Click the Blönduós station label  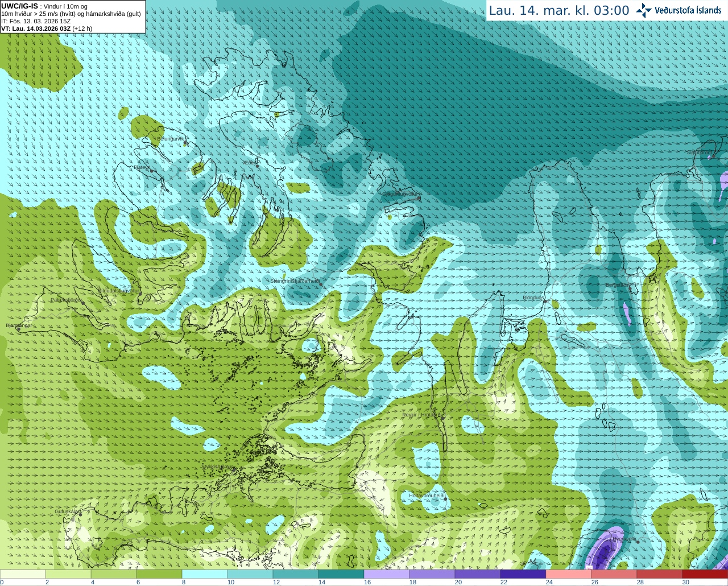[533, 298]
